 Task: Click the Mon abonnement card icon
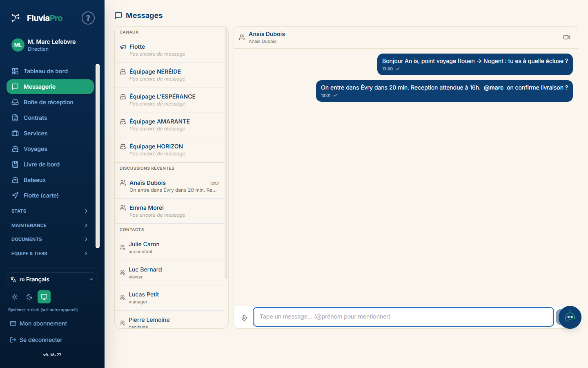coord(13,323)
